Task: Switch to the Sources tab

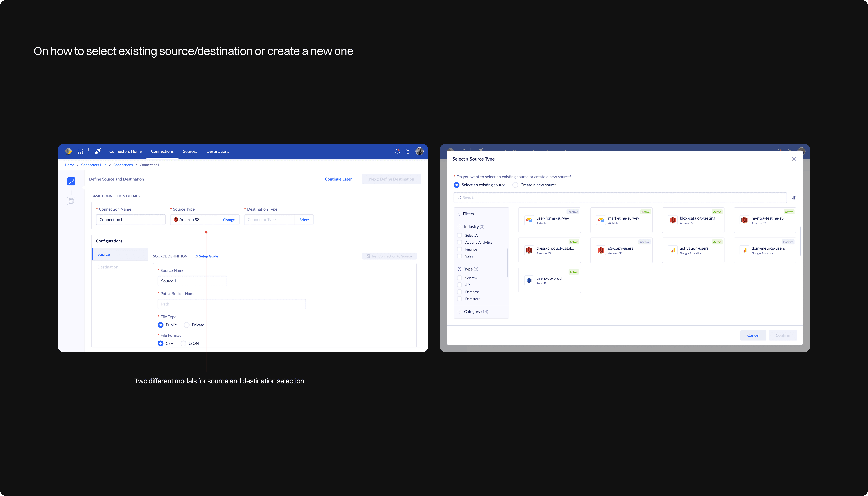Action: click(190, 151)
